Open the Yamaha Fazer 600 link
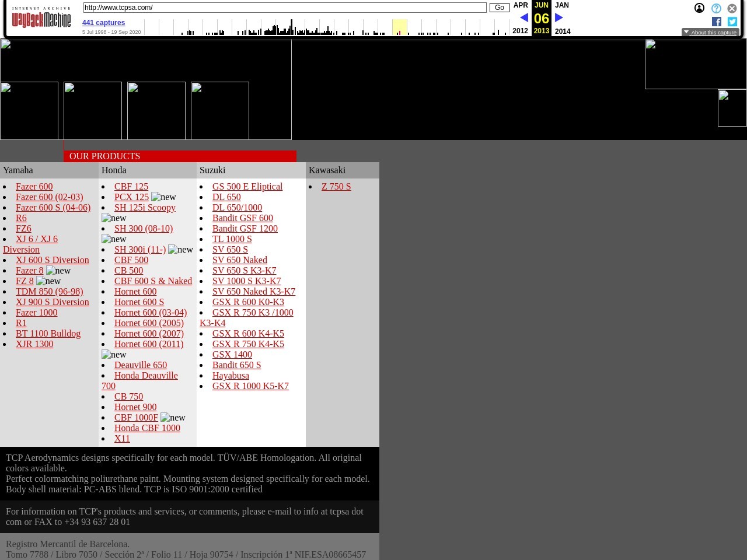Screen dimensions: 747x560 (x=34, y=187)
